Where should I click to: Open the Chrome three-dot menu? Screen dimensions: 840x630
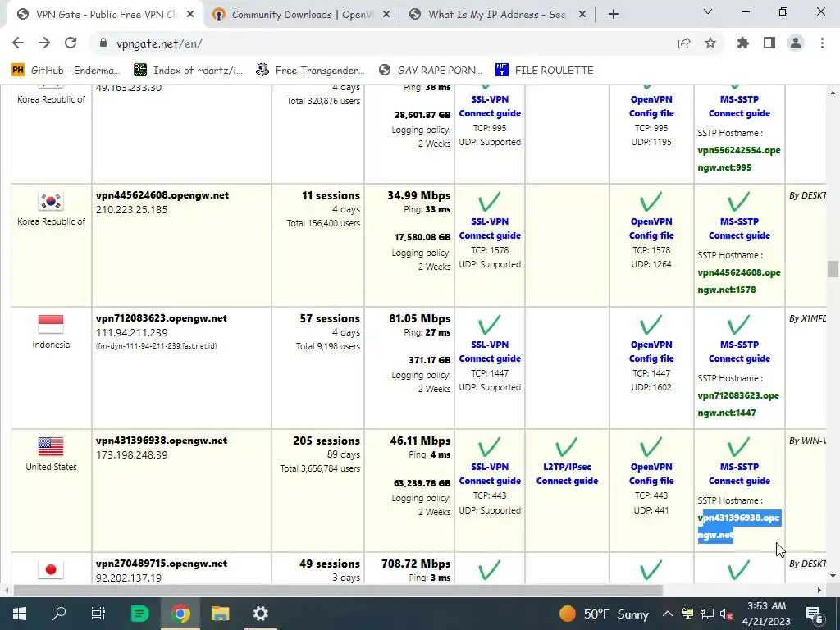[x=822, y=43]
